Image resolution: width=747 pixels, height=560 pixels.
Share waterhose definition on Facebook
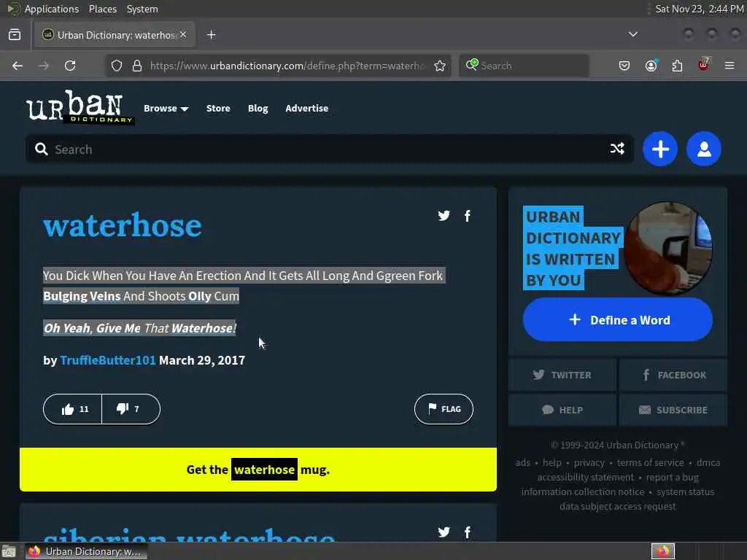pos(468,216)
